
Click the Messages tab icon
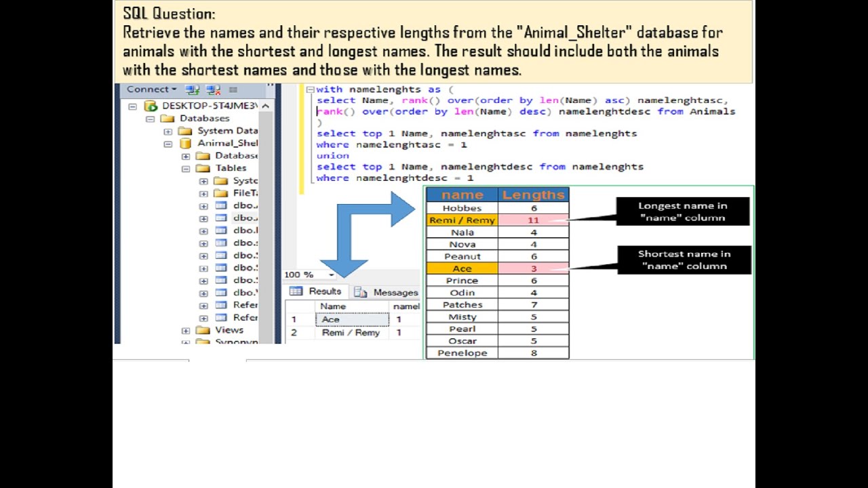361,292
